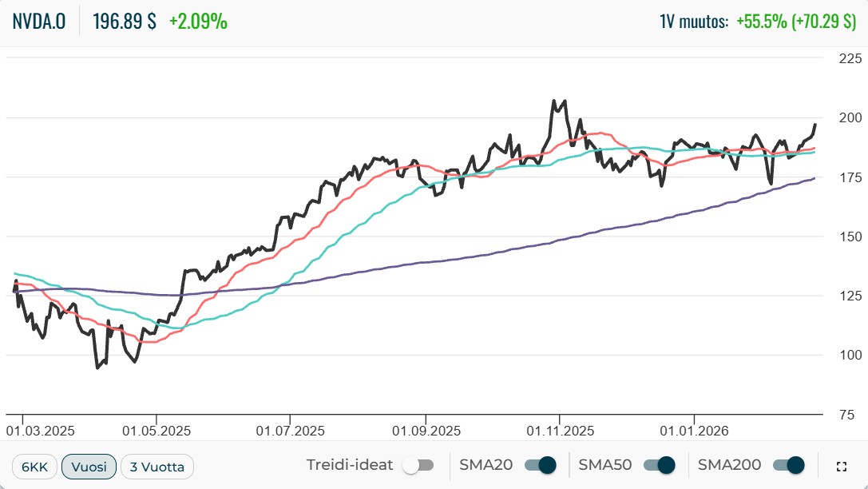Screen dimensions: 868x489
Task: Click the 01.09.2025 date axis label
Action: click(x=425, y=431)
